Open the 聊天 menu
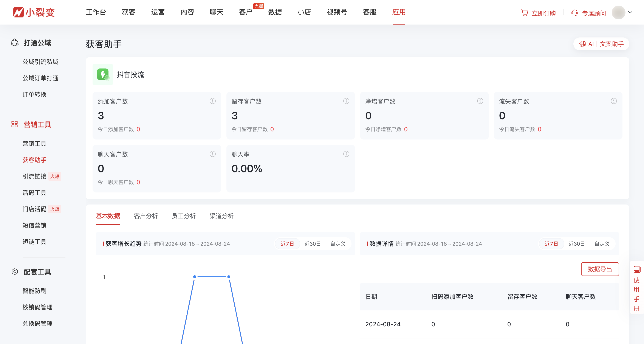The image size is (644, 344). coord(216,12)
